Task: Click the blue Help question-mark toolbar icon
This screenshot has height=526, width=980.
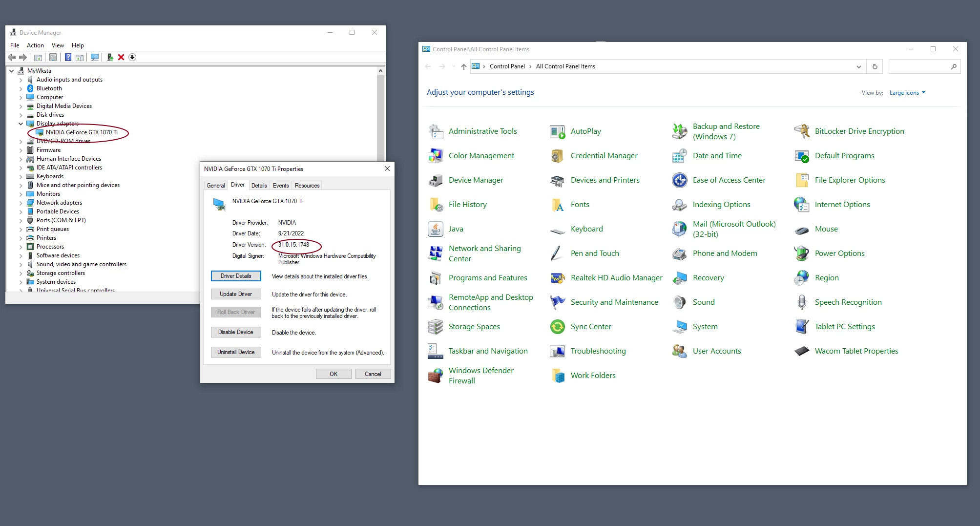Action: (x=68, y=57)
